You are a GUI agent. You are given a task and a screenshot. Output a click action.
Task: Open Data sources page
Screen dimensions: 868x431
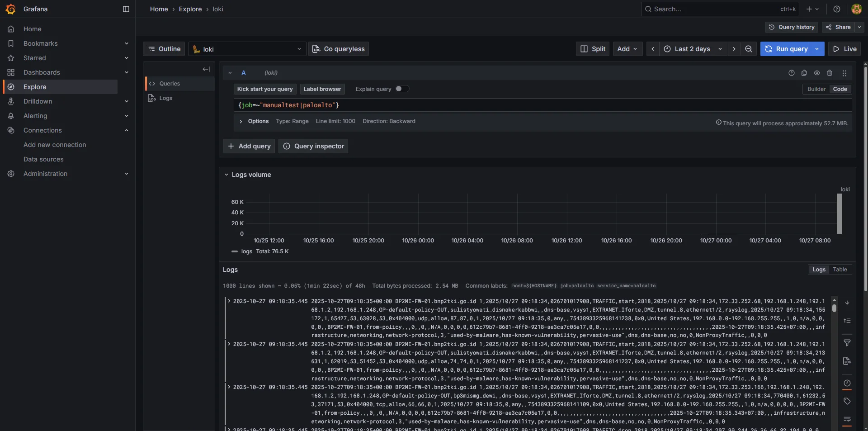(43, 159)
